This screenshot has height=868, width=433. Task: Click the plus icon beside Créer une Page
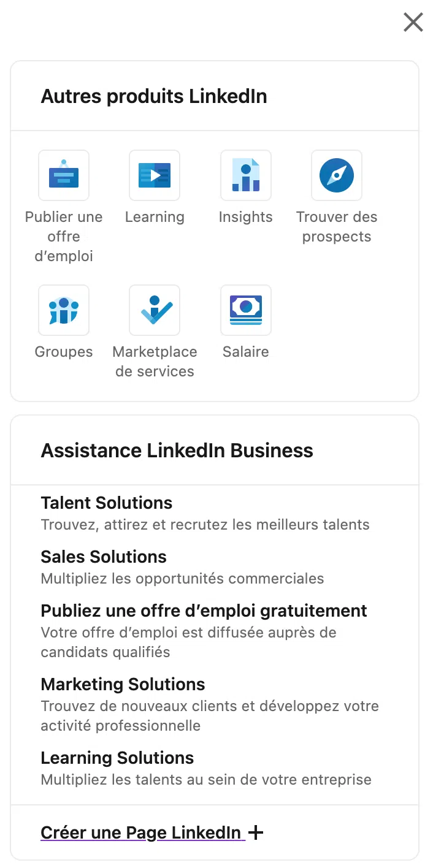pyautogui.click(x=256, y=832)
